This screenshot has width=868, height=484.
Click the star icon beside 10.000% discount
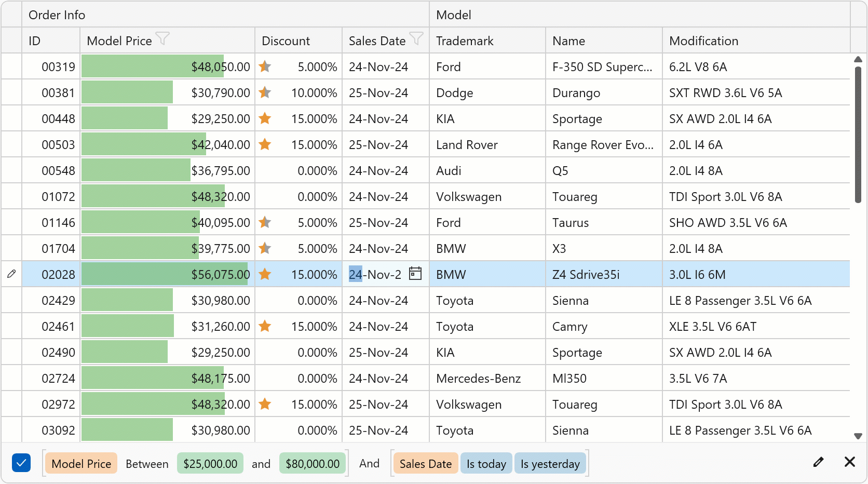(x=265, y=92)
